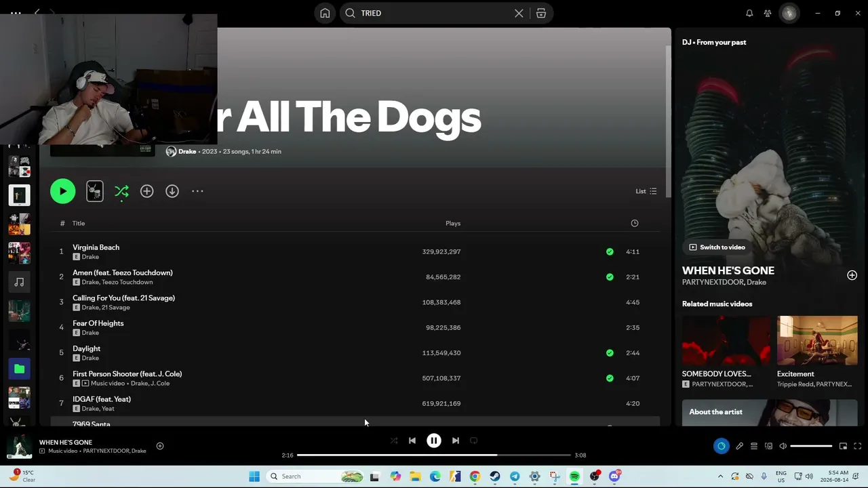This screenshot has width=868, height=488.
Task: Open the List view options dropdown
Action: click(x=646, y=191)
